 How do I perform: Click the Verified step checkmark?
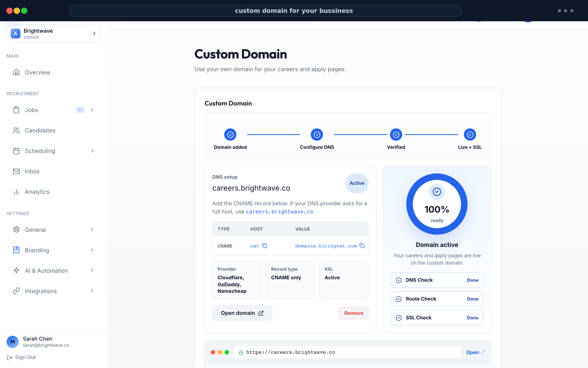[x=396, y=135]
